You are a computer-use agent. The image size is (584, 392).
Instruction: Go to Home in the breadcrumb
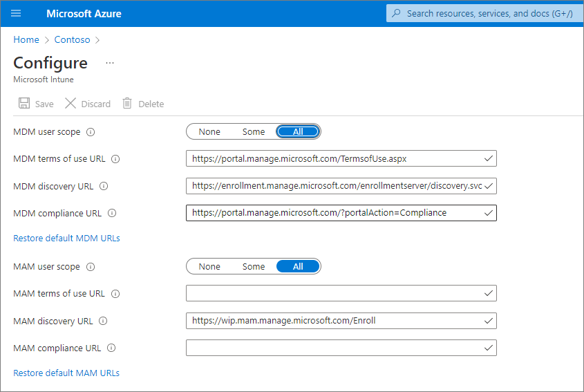(26, 39)
